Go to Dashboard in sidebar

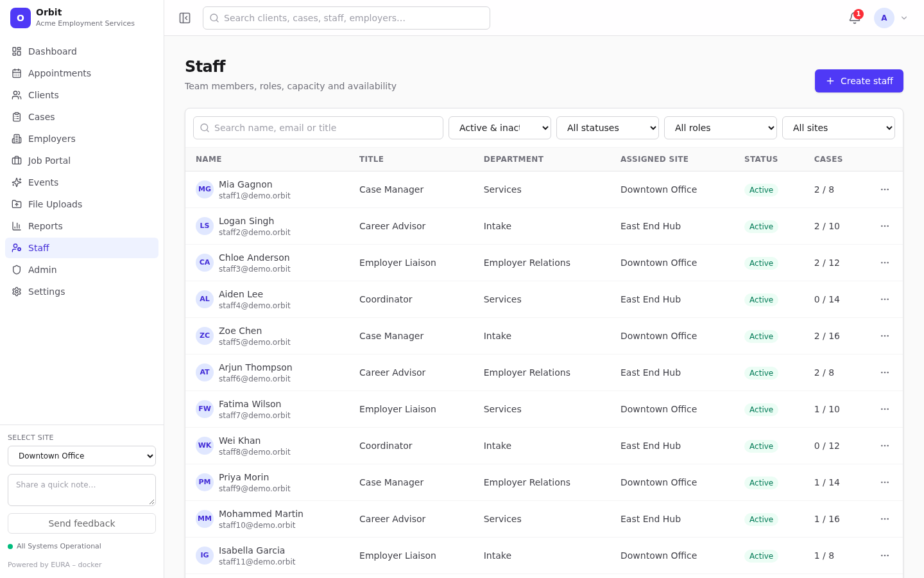click(x=81, y=51)
